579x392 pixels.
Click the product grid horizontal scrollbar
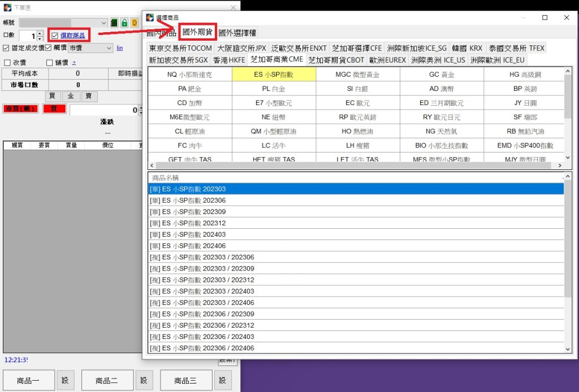coord(356,165)
